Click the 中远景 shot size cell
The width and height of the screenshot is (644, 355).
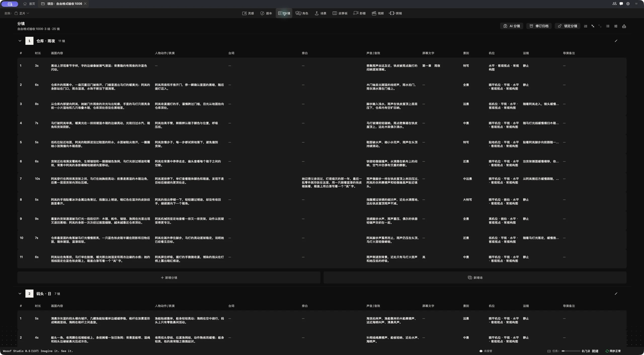pyautogui.click(x=467, y=179)
